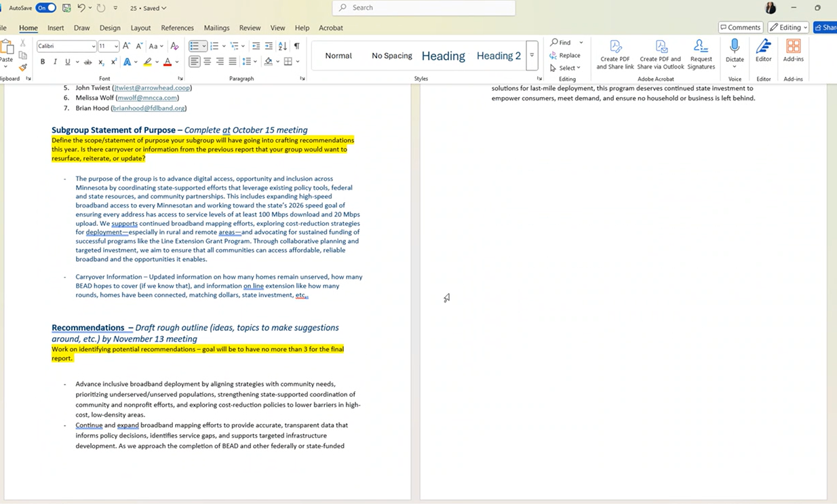This screenshot has height=504, width=837.
Task: Open the Editing mode dropdown
Action: (789, 28)
